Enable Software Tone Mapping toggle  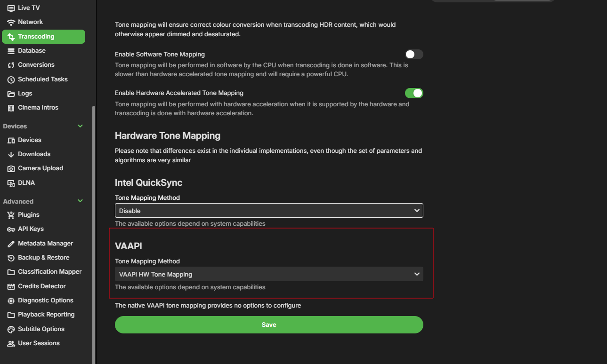coord(414,55)
